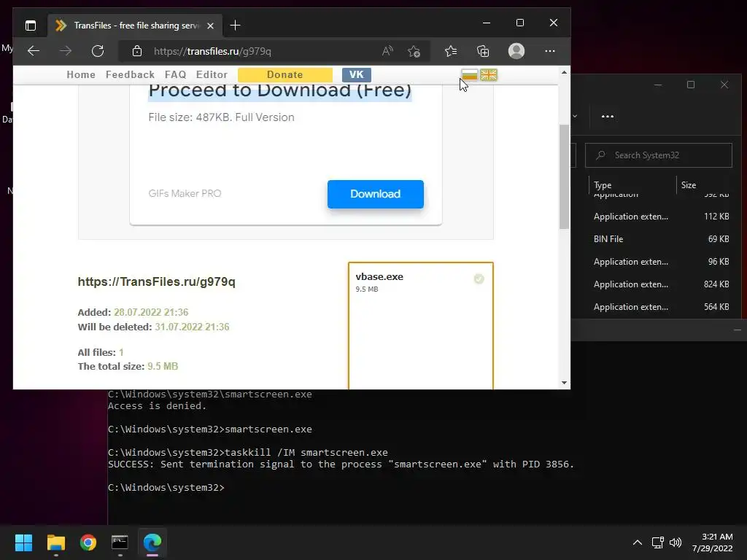This screenshot has height=560, width=747.
Task: Click the page scrollbar up arrow
Action: pos(564,72)
